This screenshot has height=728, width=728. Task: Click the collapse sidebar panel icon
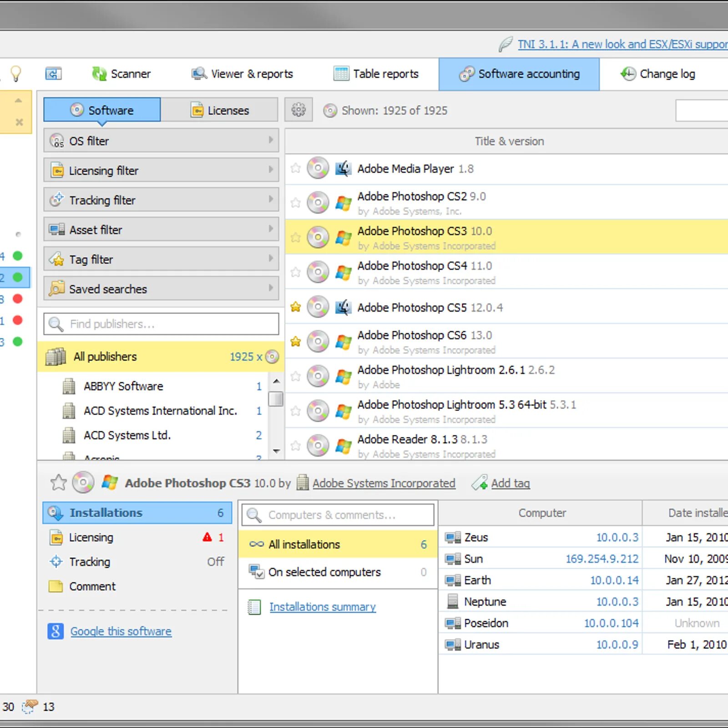tap(53, 74)
